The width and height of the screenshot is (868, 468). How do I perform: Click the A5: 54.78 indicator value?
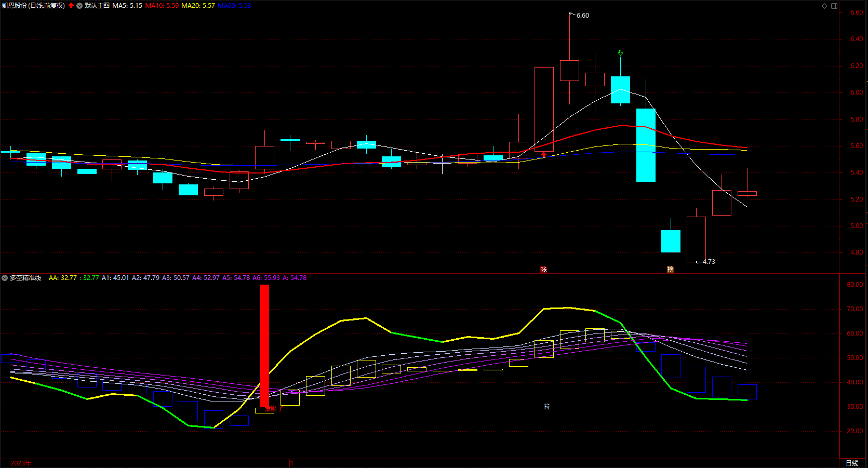click(236, 278)
